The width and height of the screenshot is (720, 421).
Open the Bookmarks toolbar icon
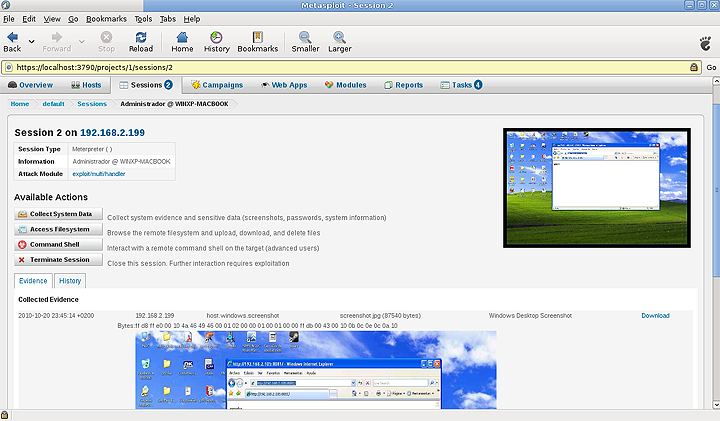tap(258, 37)
